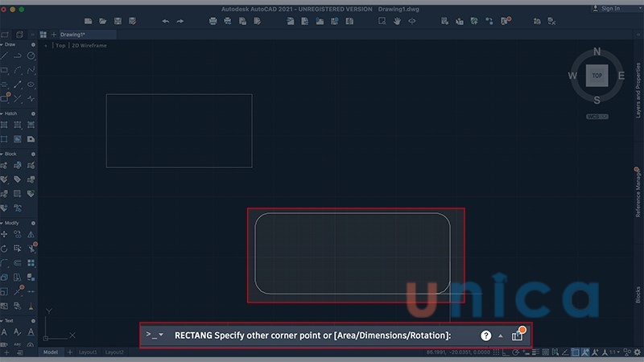Add a new layout with plus button
The height and width of the screenshot is (362, 644).
click(x=70, y=352)
